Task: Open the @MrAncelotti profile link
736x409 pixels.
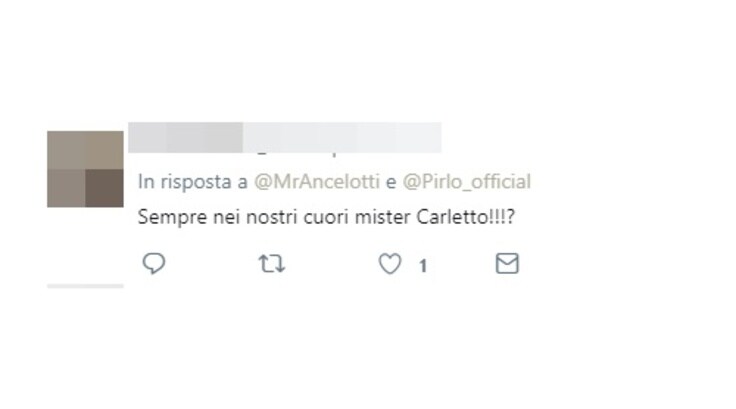Action: click(x=317, y=182)
